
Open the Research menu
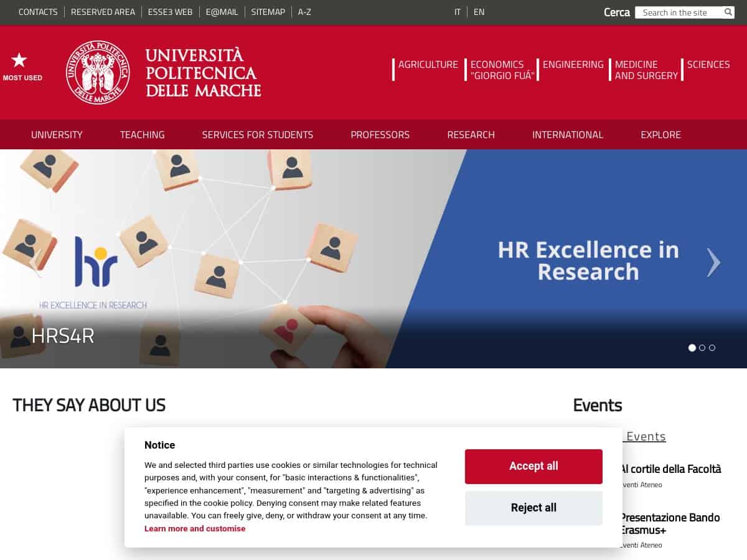tap(471, 134)
